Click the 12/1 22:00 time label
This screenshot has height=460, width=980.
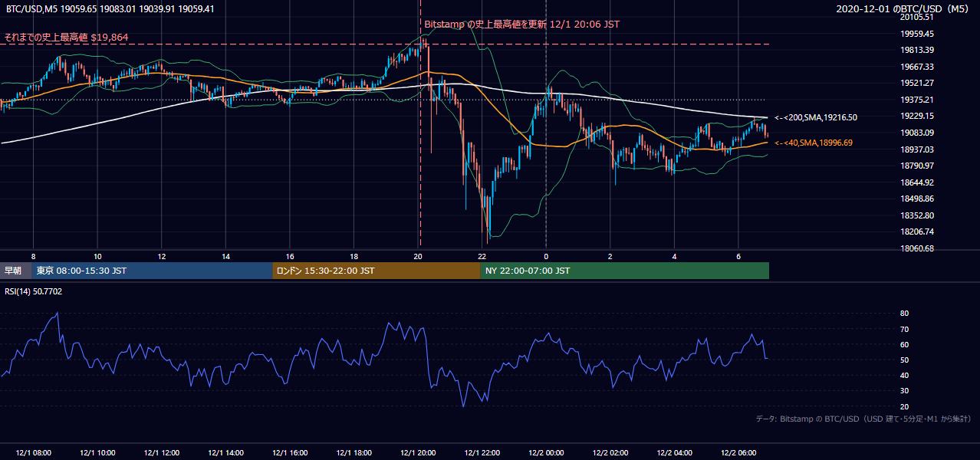point(482,452)
